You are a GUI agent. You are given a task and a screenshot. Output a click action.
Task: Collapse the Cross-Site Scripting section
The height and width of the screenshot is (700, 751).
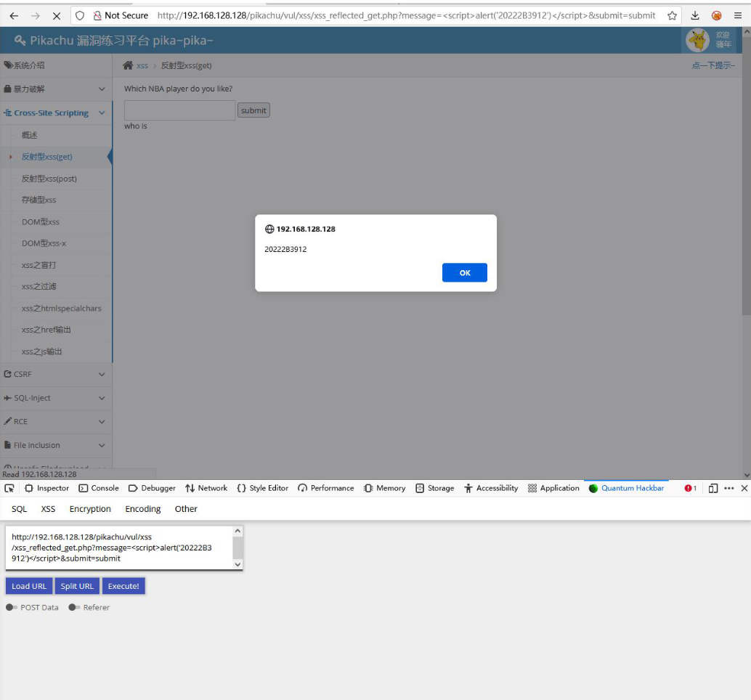[56, 113]
